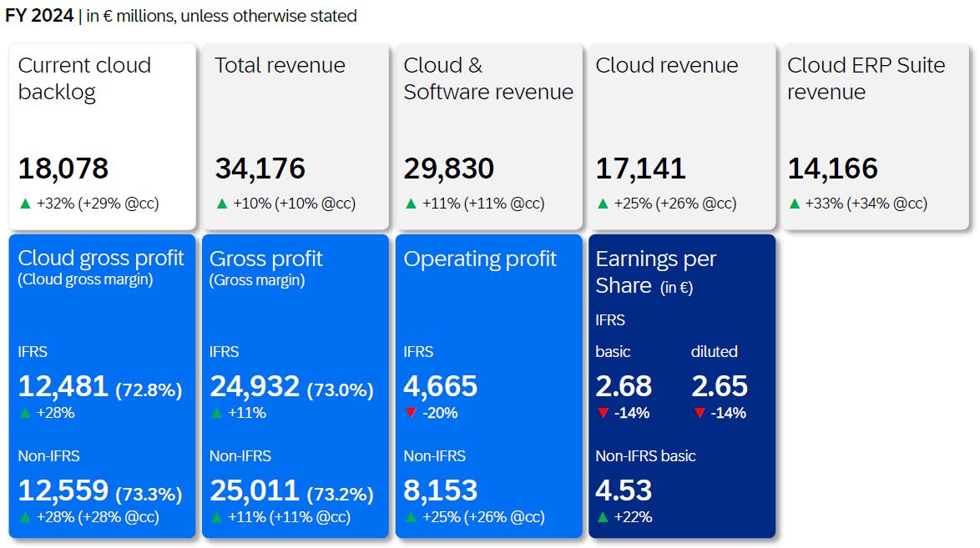Click the green up arrow under Current cloud backlog

(x=24, y=204)
